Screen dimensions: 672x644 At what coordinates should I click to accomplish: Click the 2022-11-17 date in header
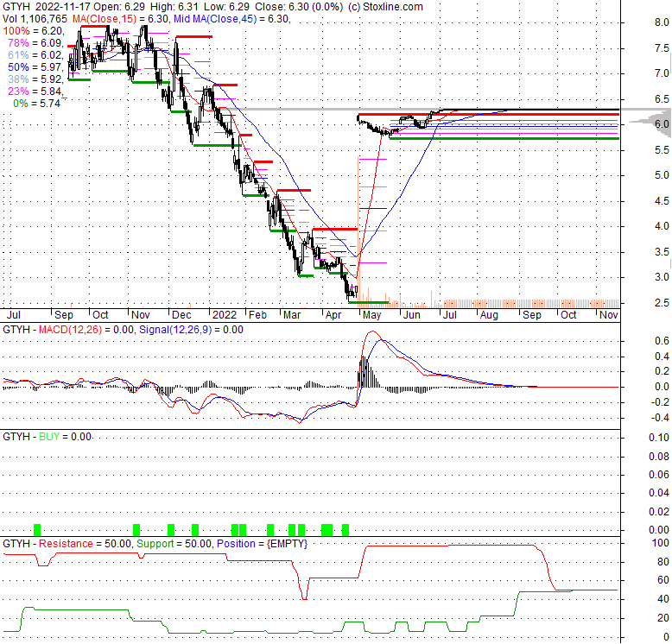63,7
